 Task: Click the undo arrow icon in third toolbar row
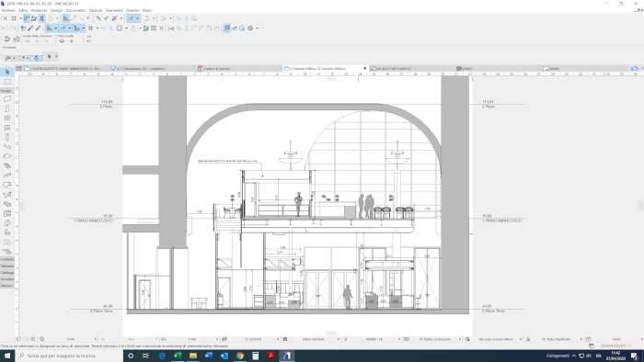coord(7,39)
